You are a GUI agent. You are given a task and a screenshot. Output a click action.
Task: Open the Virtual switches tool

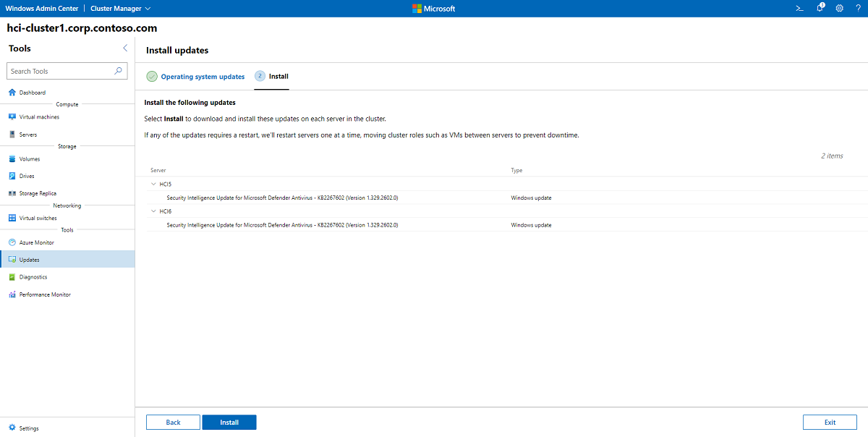38,218
